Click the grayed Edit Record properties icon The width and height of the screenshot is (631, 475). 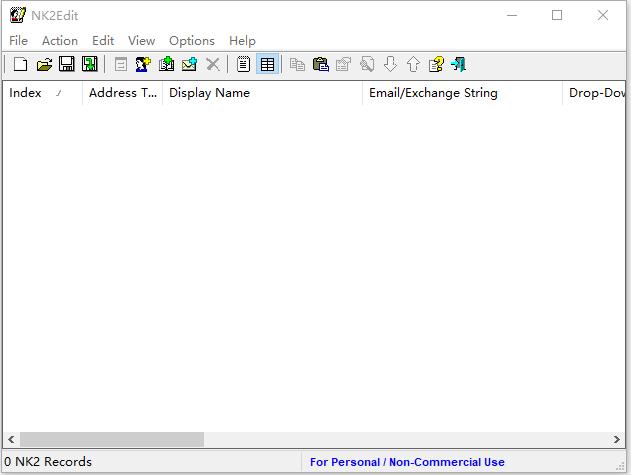point(121,64)
